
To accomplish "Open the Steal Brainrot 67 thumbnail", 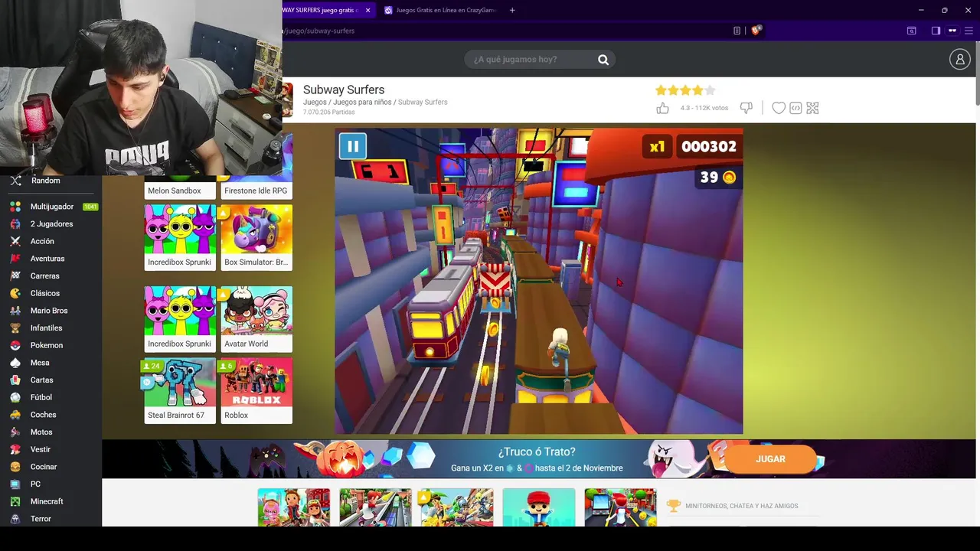I will click(x=180, y=383).
